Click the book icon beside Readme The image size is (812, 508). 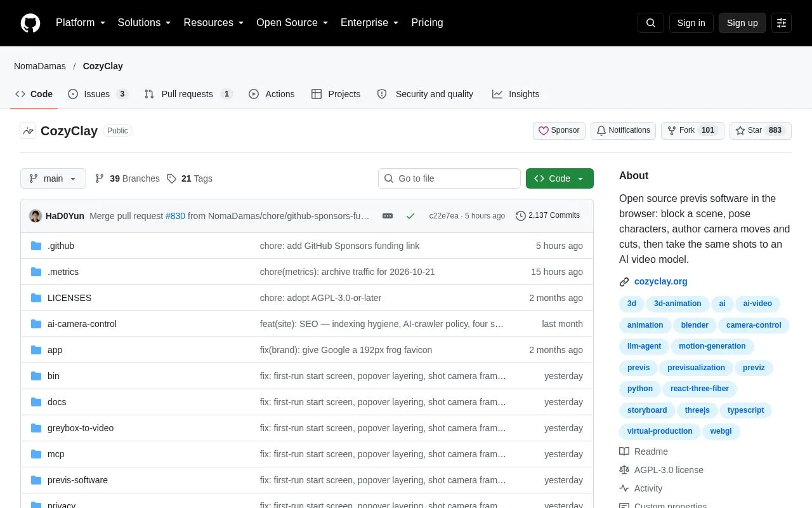click(624, 451)
